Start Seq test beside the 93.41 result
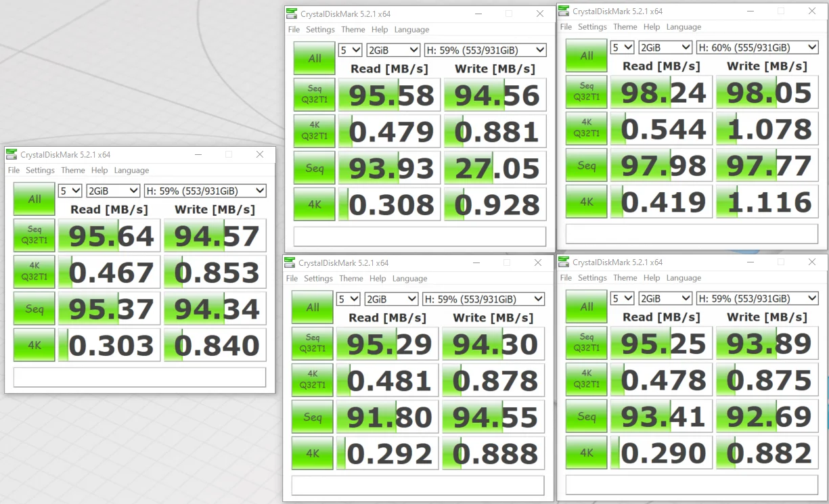The height and width of the screenshot is (504, 829). tap(587, 416)
